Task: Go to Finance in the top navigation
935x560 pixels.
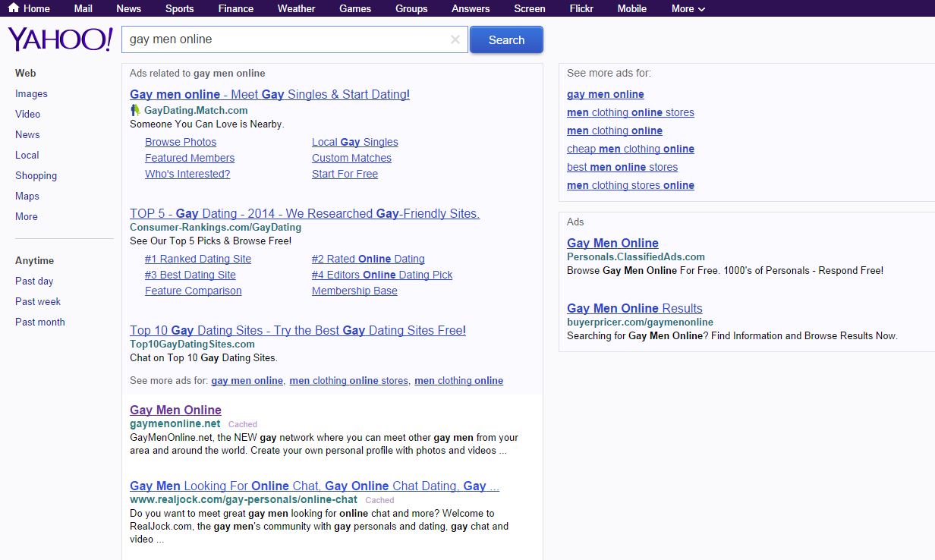Action: click(x=236, y=8)
